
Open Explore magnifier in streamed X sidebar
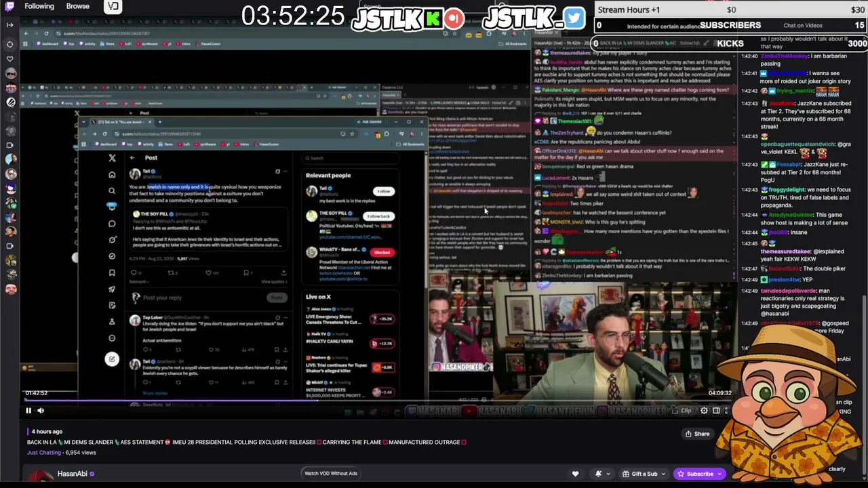[112, 191]
